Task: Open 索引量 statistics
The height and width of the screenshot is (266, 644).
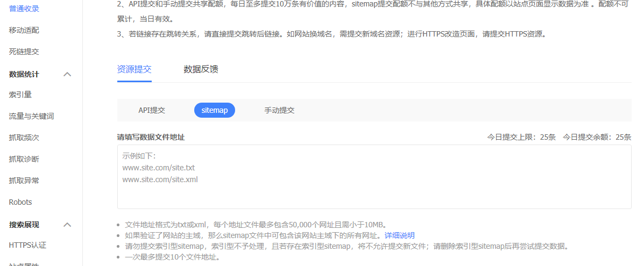Action: click(x=20, y=95)
